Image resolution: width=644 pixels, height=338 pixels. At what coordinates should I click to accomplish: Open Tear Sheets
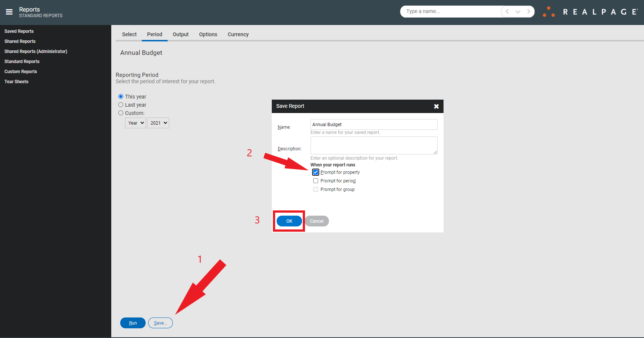pos(16,82)
